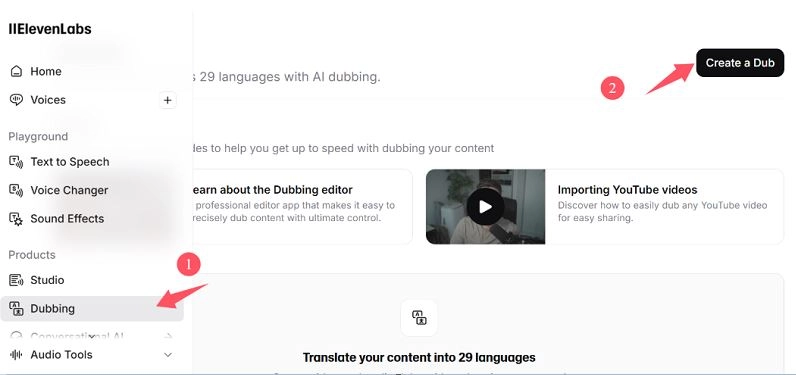Click the Sound Effects icon
Viewport: 796px width, 375px height.
tap(16, 219)
